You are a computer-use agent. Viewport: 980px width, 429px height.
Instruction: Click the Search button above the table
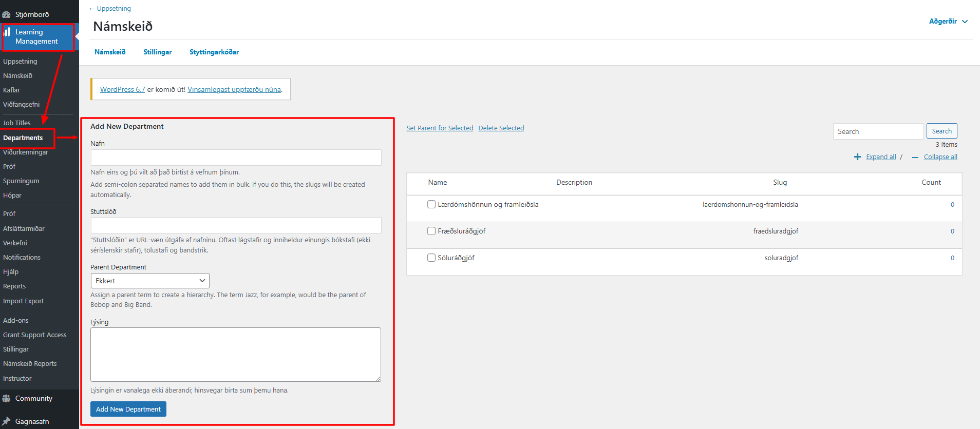tap(941, 131)
